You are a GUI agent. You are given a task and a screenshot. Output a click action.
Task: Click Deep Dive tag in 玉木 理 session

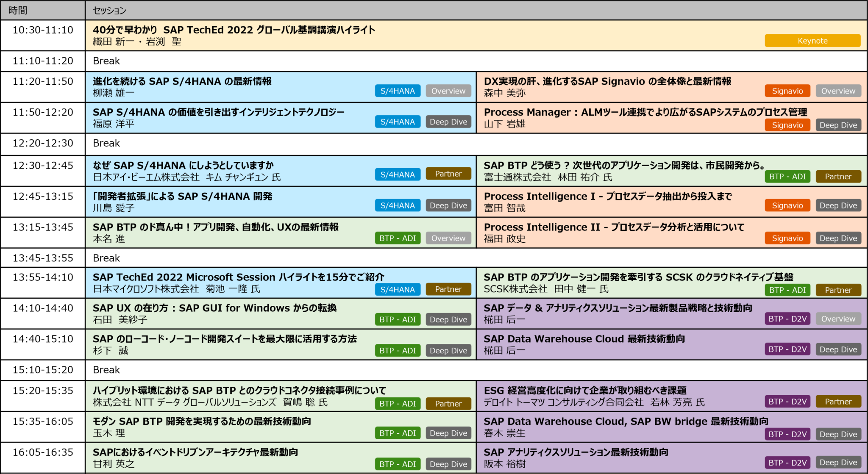[x=448, y=433]
